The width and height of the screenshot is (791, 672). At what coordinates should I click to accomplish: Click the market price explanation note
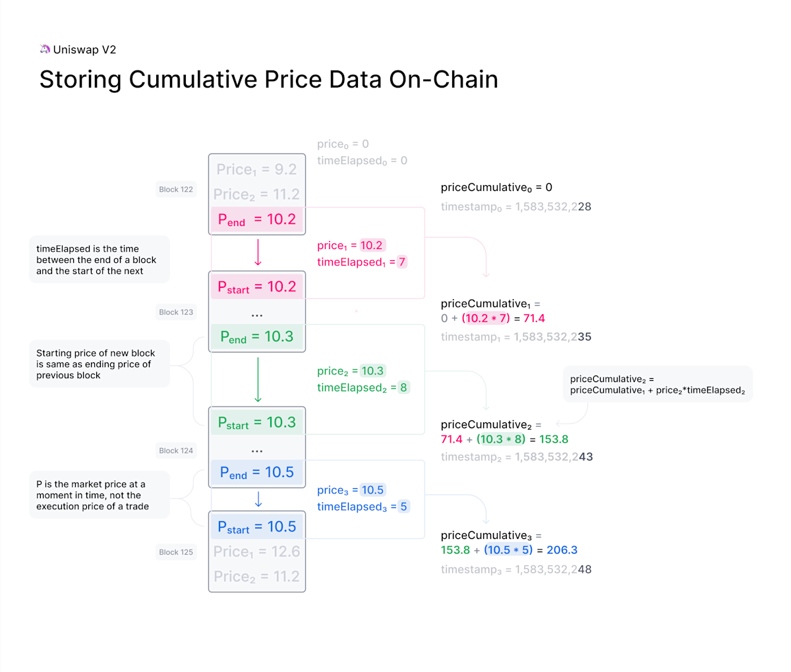click(99, 495)
